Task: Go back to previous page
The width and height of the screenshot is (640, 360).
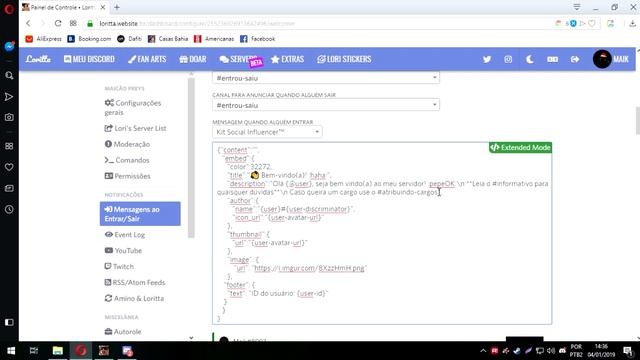Action: pos(28,23)
